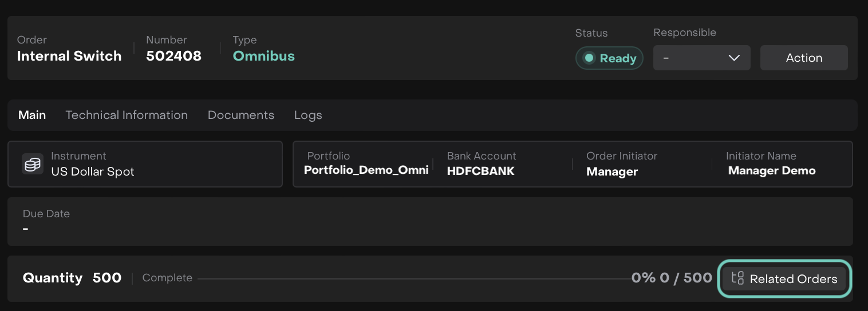View the Logs tab
868x311 pixels.
(x=308, y=115)
